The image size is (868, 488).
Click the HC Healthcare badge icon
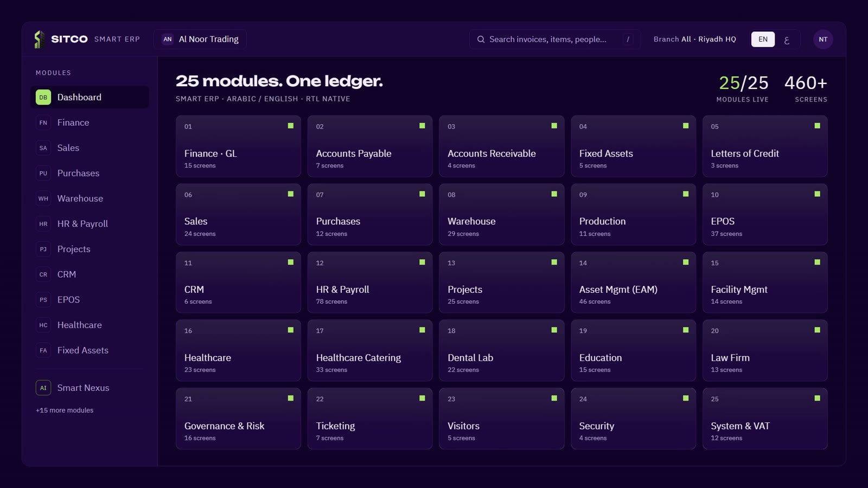(43, 325)
